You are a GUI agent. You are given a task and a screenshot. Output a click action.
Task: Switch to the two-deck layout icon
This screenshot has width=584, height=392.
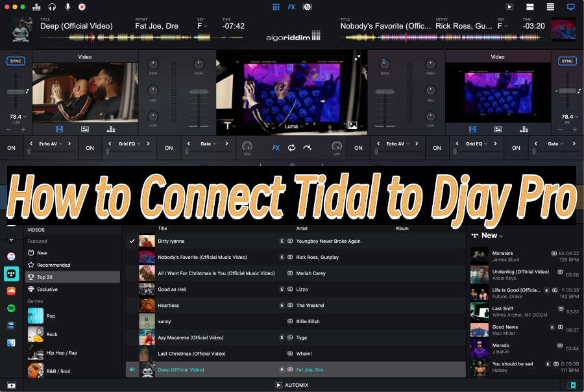[529, 7]
